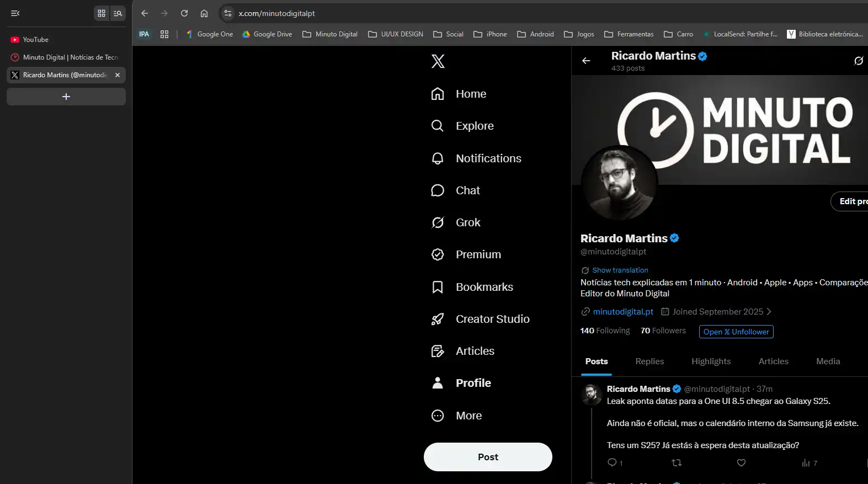Open the 70 Followers list
The width and height of the screenshot is (868, 484).
tap(663, 331)
